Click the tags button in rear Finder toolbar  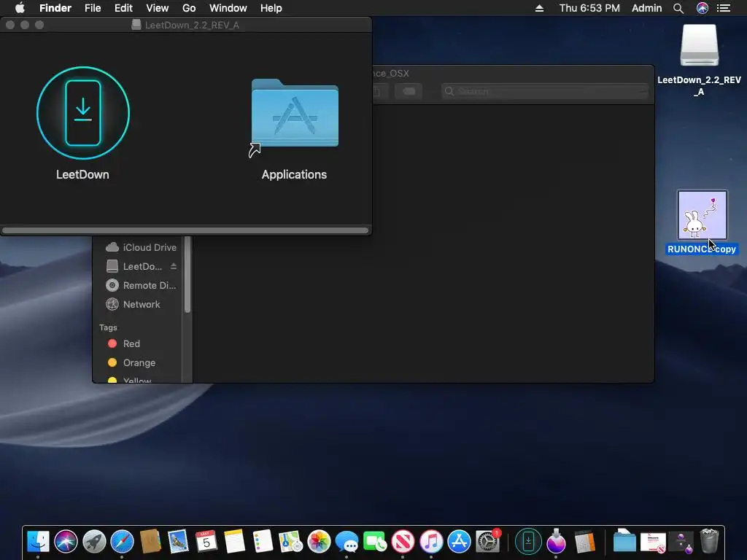pyautogui.click(x=409, y=91)
